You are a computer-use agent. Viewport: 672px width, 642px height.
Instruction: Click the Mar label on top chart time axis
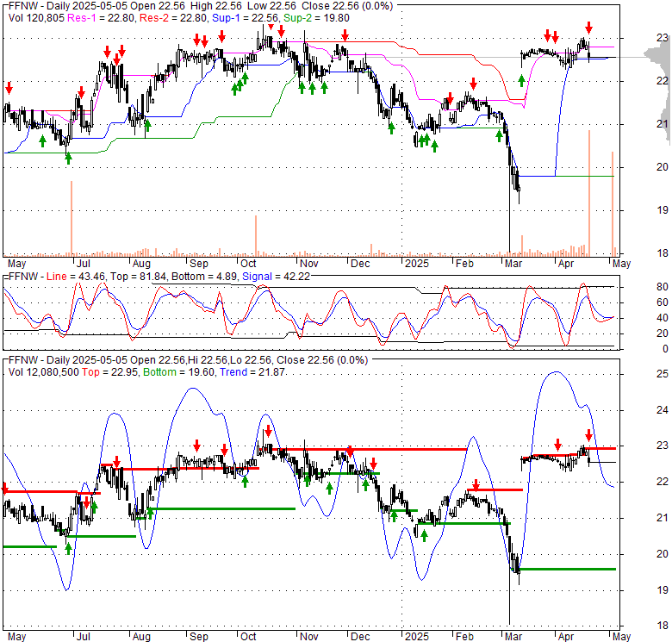(513, 264)
